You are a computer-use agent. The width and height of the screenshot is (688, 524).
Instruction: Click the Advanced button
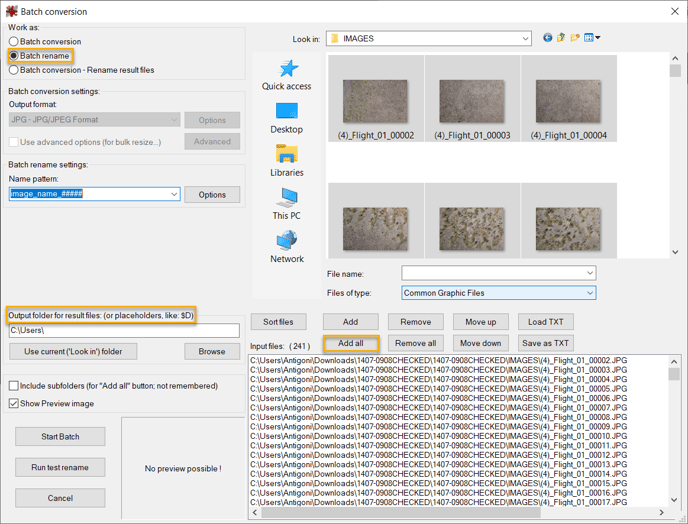point(212,141)
